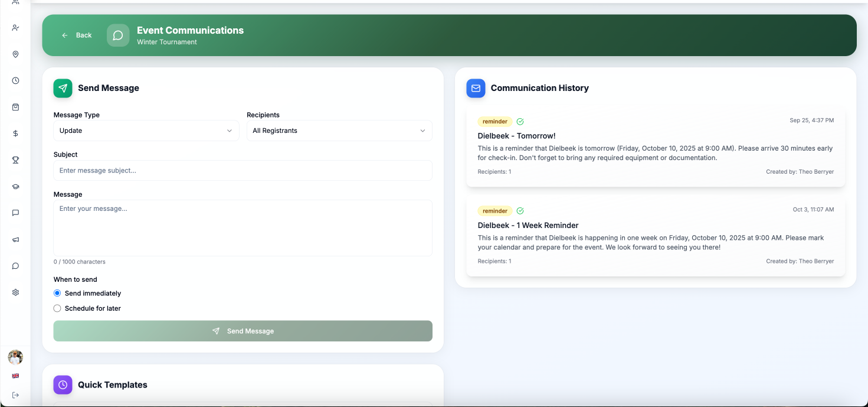
Task: Switch language via the UK flag
Action: 15,376
